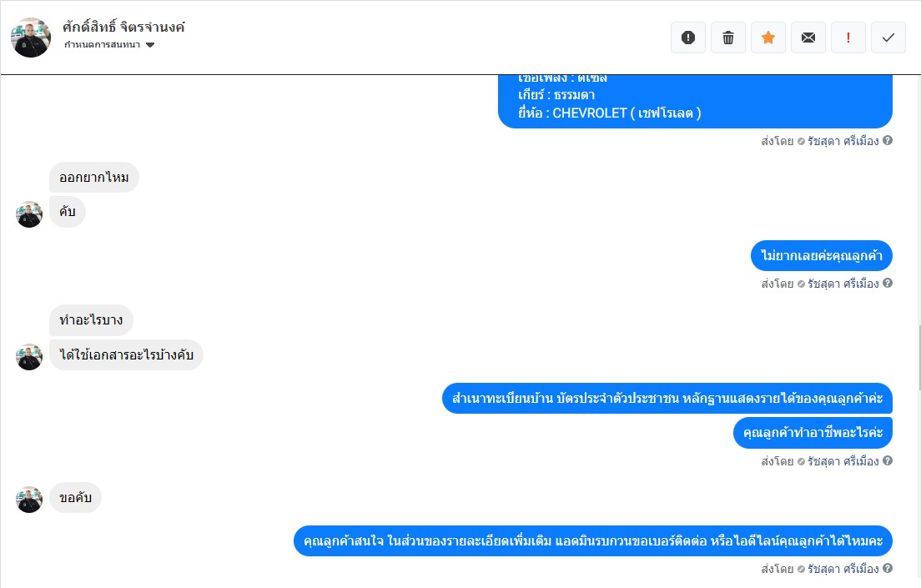
Task: Click customer avatar beside ขอคับ message
Action: (x=28, y=500)
